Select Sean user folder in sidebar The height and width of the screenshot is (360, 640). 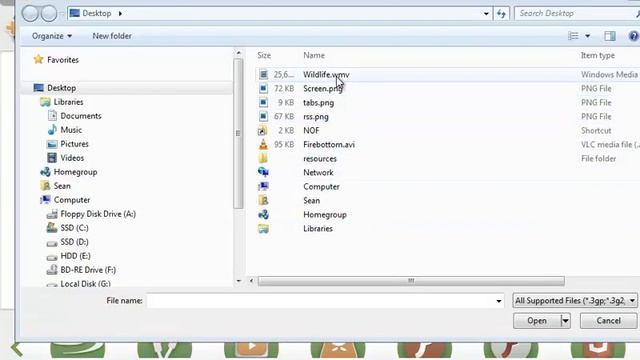(x=56, y=186)
